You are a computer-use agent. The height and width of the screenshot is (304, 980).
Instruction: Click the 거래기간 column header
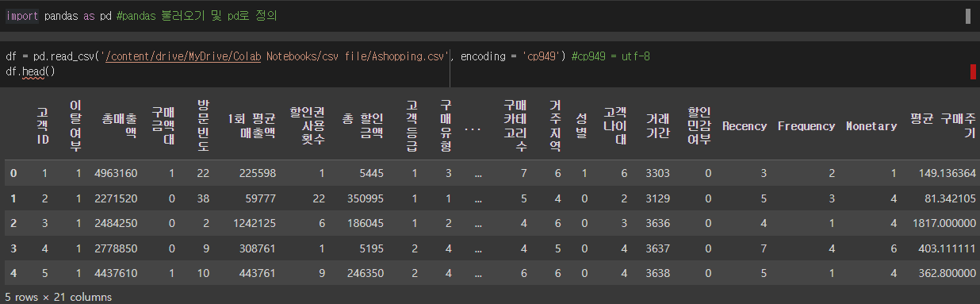pos(657,126)
